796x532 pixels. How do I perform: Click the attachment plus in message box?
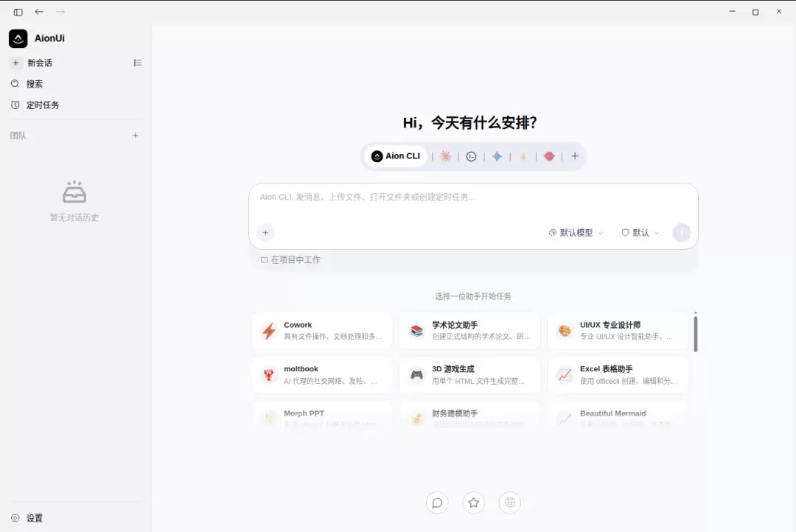click(265, 233)
